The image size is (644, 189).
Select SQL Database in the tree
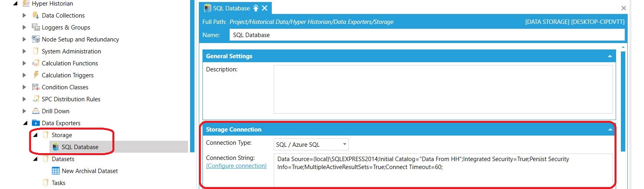click(80, 147)
